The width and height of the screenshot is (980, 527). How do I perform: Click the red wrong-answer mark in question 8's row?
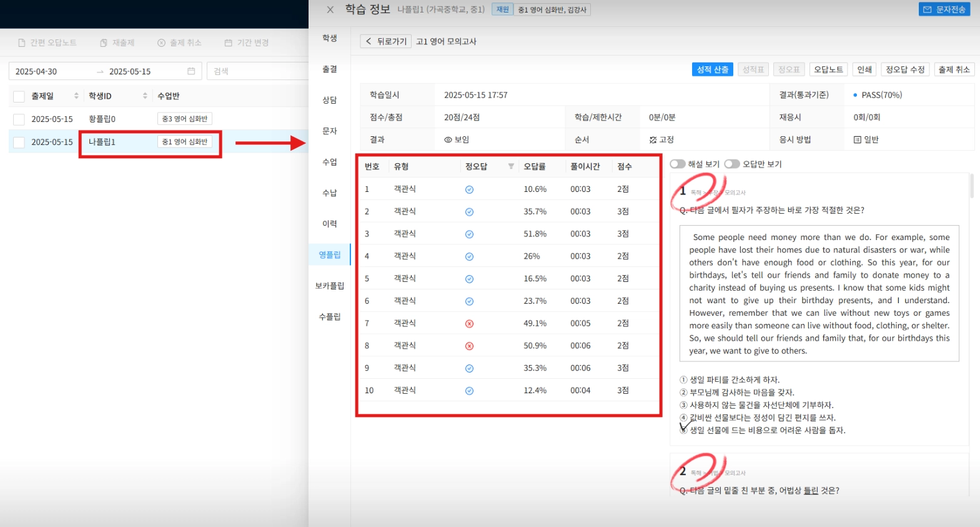469,346
